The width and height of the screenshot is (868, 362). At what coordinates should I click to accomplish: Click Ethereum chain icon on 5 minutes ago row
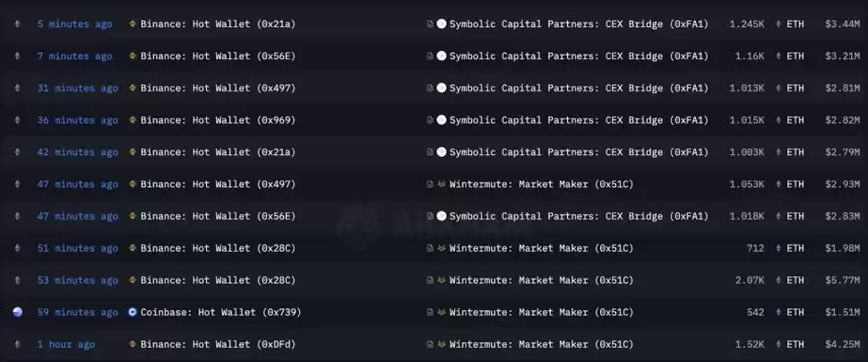(17, 24)
